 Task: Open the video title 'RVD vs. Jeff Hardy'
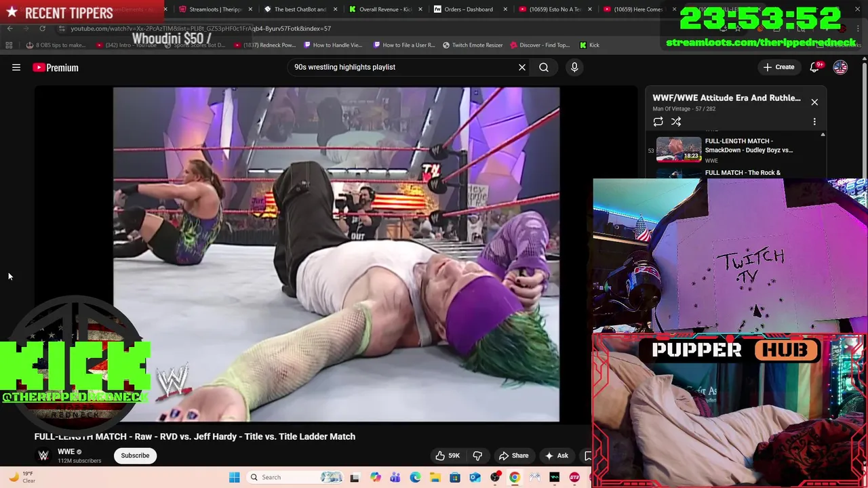pos(195,436)
